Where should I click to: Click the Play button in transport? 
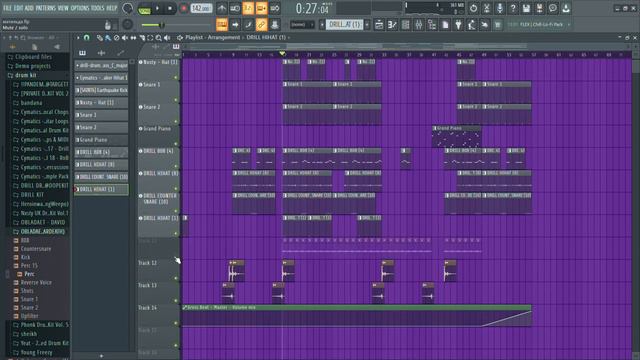[157, 8]
